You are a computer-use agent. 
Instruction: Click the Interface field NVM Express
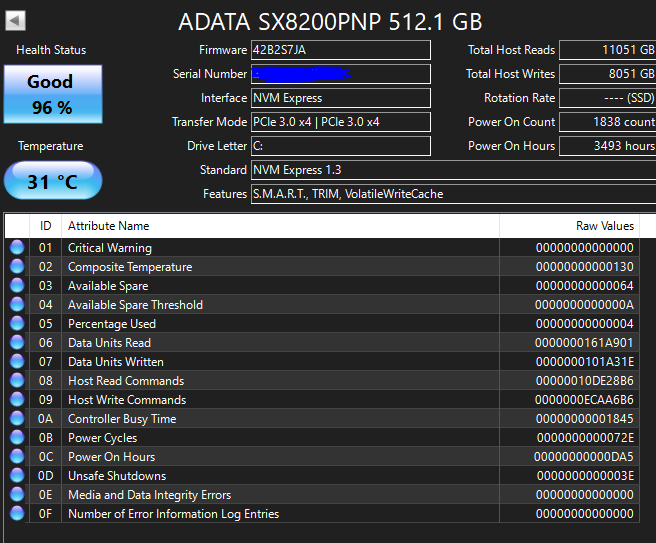point(341,98)
